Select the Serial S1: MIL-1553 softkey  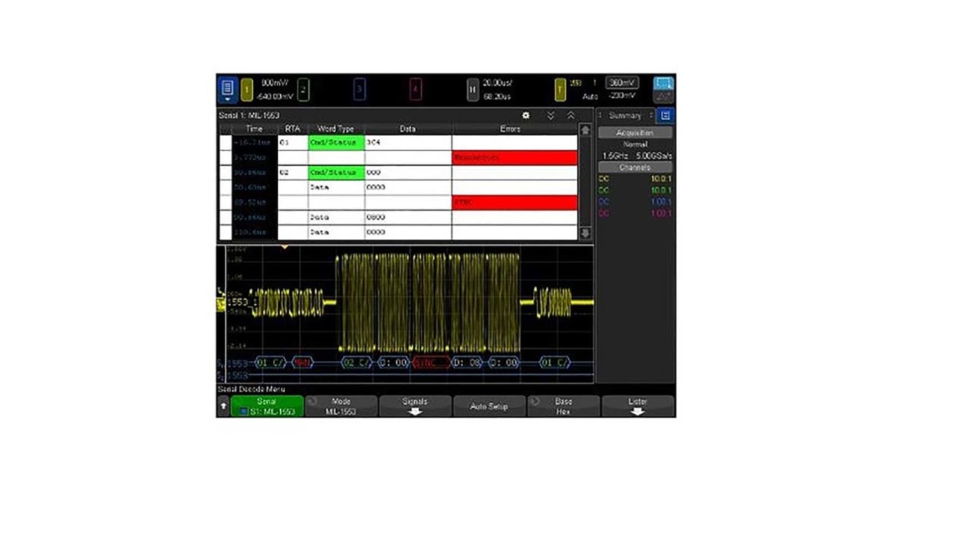(266, 406)
